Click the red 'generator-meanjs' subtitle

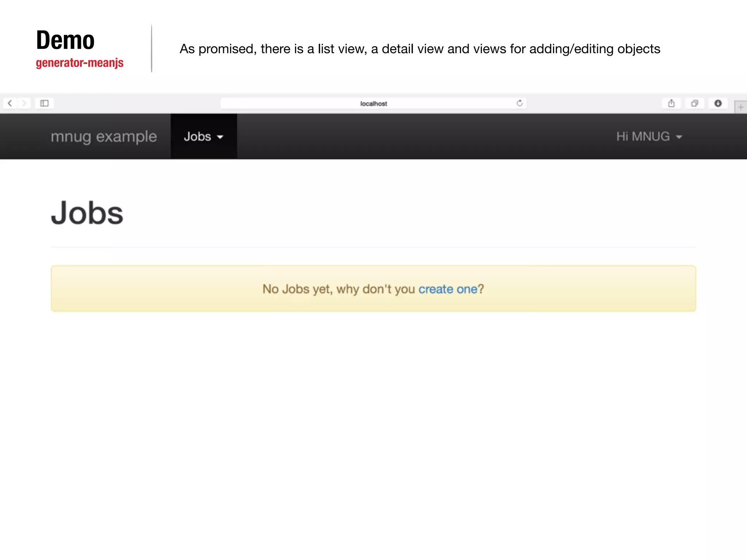(x=80, y=63)
